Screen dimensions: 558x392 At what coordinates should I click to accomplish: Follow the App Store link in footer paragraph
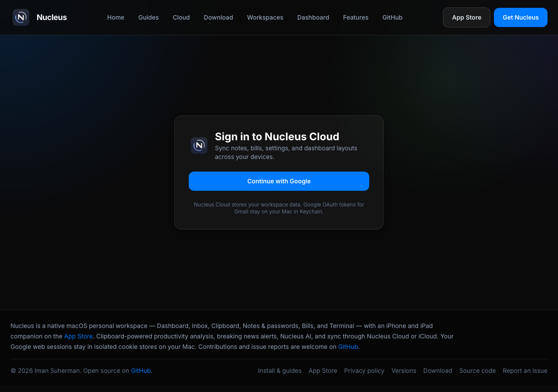point(78,336)
